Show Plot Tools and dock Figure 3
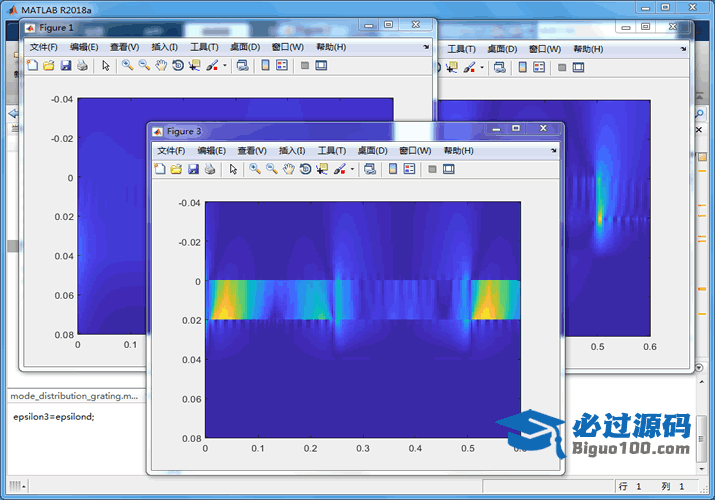 [x=449, y=169]
